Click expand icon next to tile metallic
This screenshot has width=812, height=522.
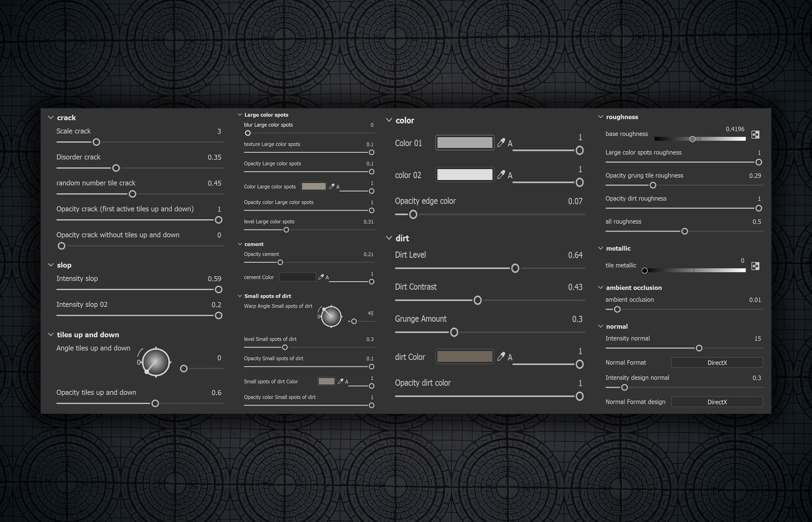point(755,266)
